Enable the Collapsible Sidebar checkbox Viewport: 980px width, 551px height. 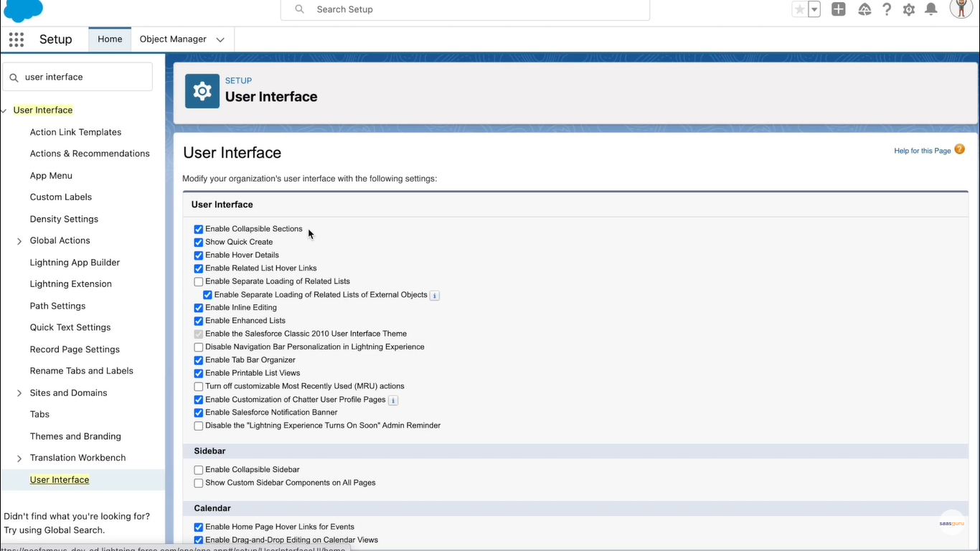click(199, 470)
